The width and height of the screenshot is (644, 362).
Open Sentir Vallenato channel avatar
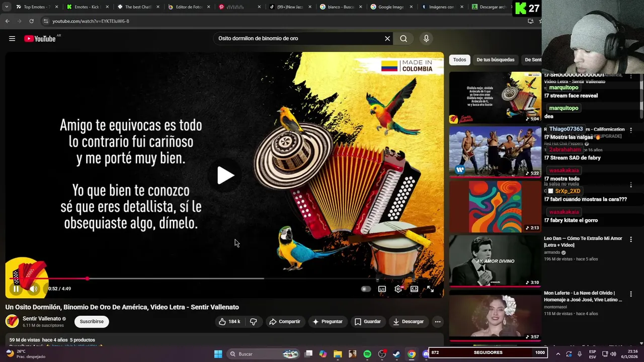12,321
